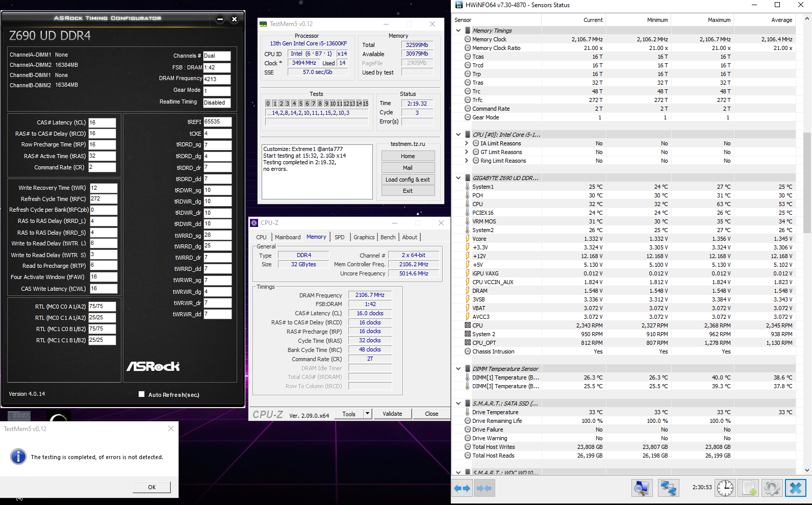Click the Home button in TestMem5
This screenshot has width=812, height=505.
pos(408,156)
